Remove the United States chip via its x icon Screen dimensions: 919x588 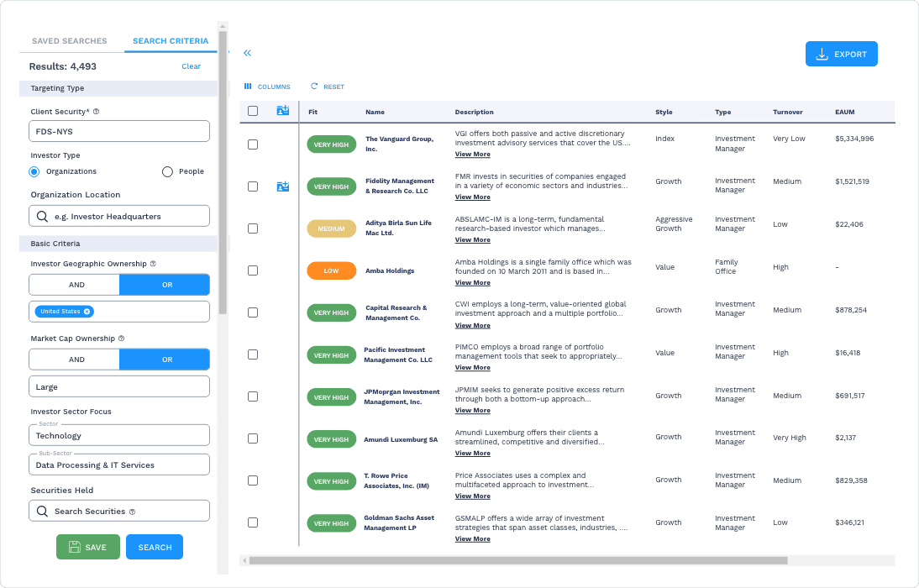tap(87, 312)
